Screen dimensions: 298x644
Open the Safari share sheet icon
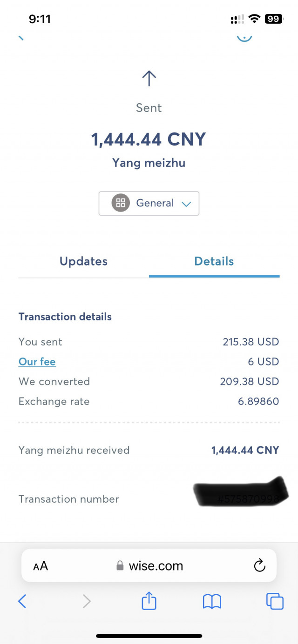point(149,600)
